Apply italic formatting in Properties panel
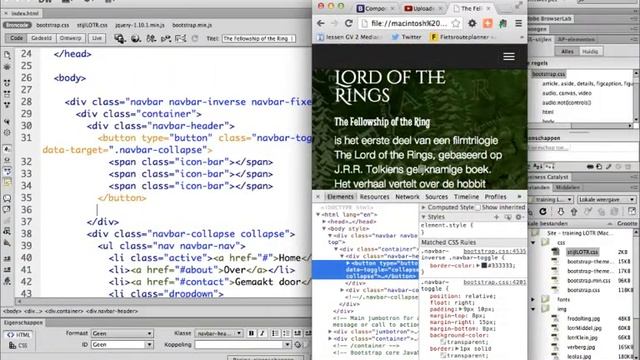 click(262, 333)
